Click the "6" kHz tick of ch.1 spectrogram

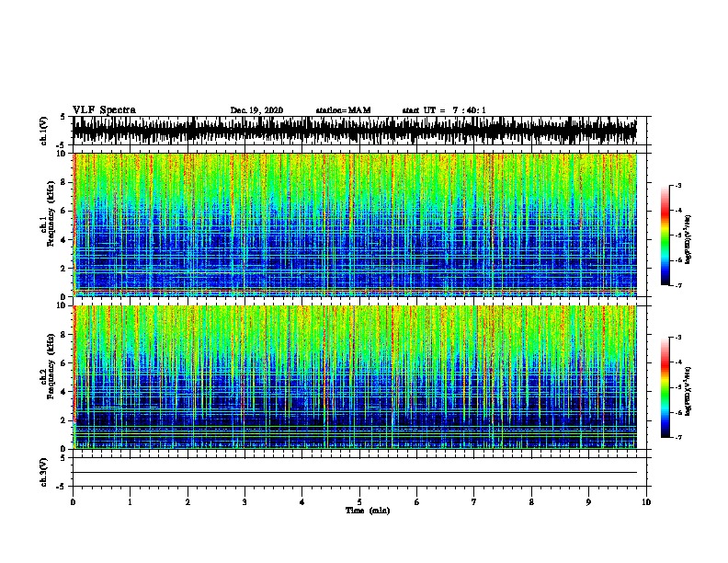coord(64,211)
